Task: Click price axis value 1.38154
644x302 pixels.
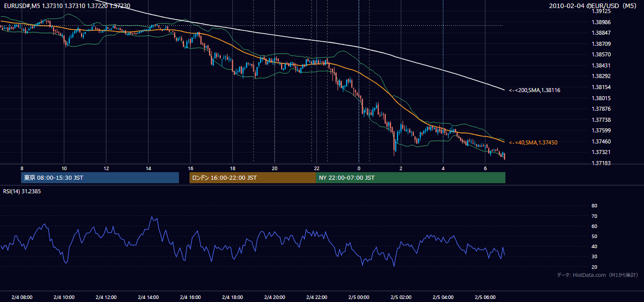Action: tap(601, 87)
